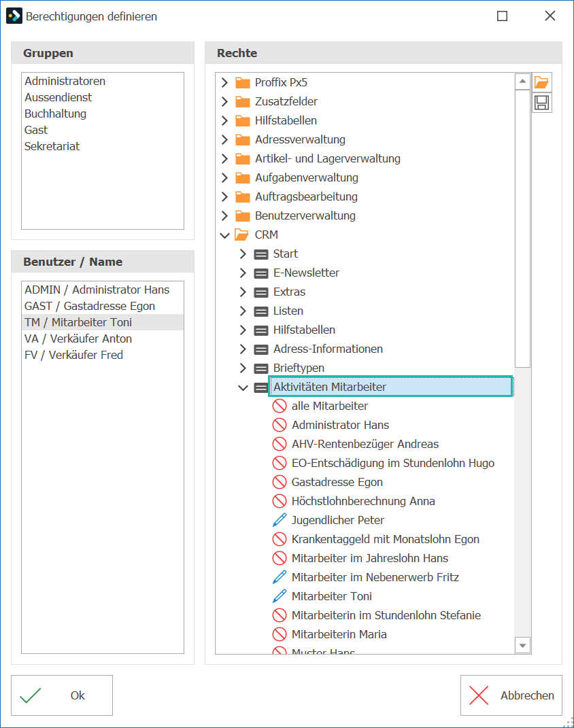Select the Mitarbeiterin im Stundenlohn Stefanie entry

point(386,615)
